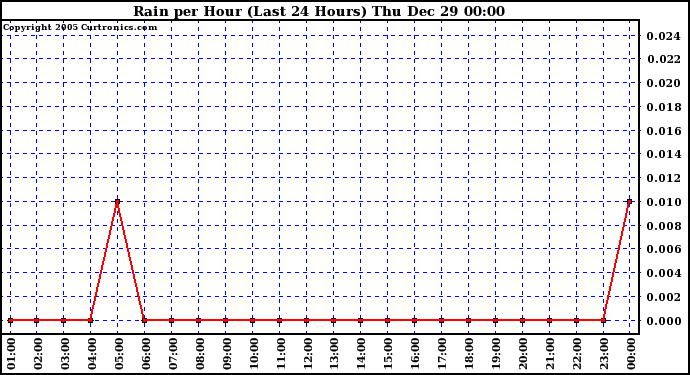This screenshot has width=690, height=375.
Task: Click the 14:00 x-axis label
Action: point(361,354)
